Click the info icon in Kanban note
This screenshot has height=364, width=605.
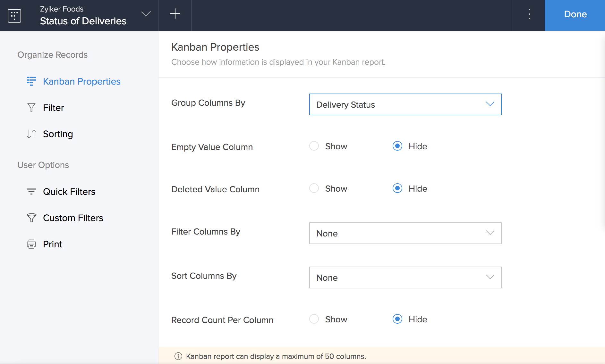pos(178,356)
